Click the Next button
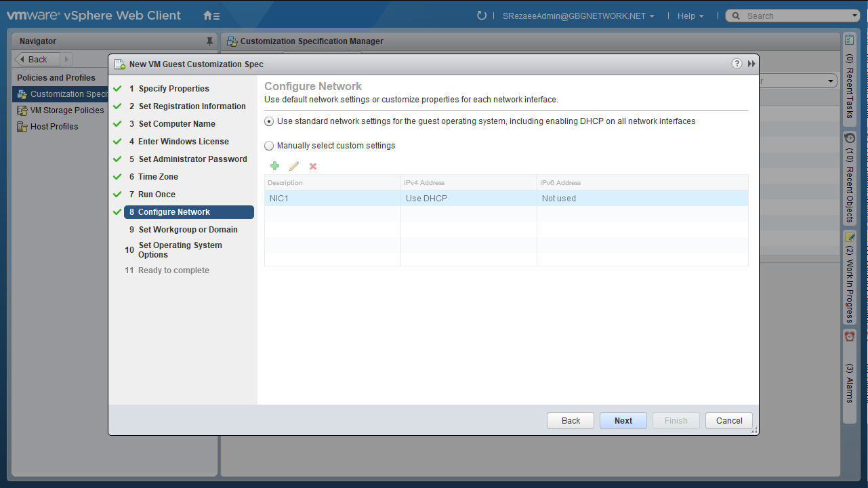Viewport: 868px width, 488px height. tap(623, 421)
